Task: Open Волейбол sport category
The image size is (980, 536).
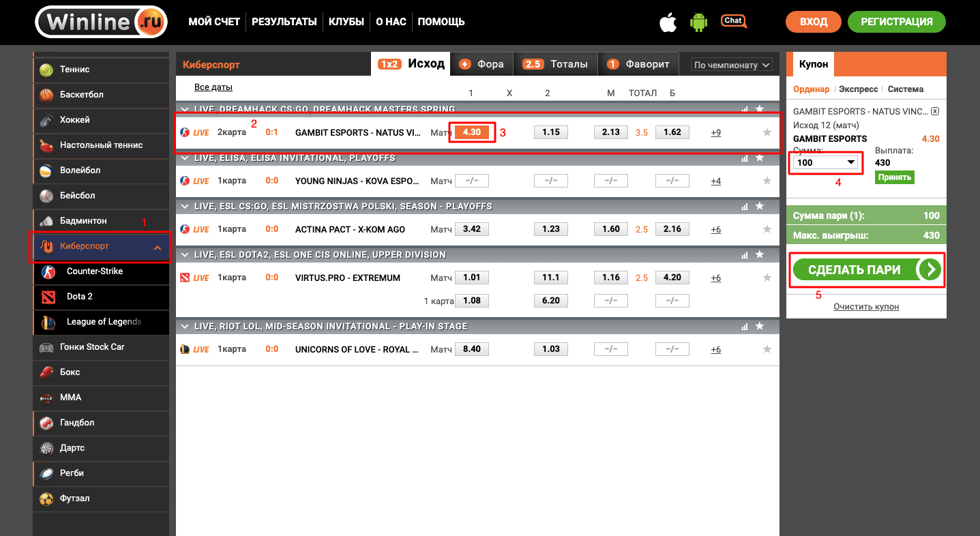Action: click(x=101, y=170)
